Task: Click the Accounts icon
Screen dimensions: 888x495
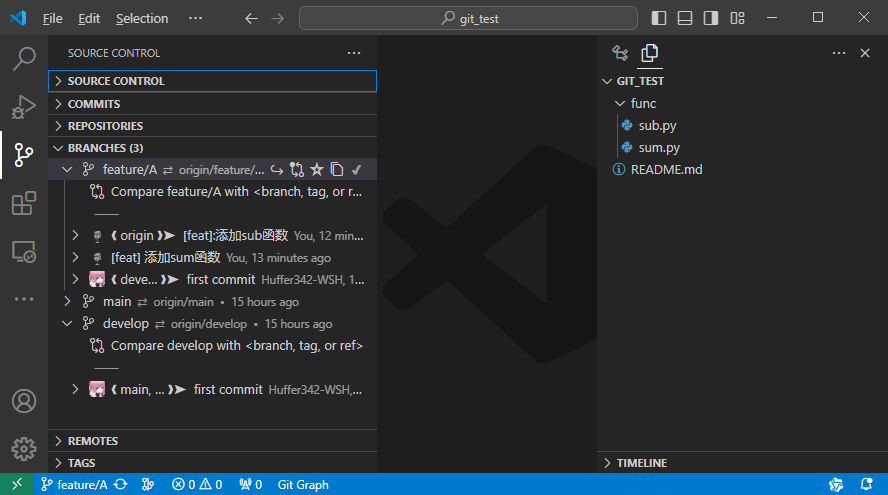Action: pos(24,401)
